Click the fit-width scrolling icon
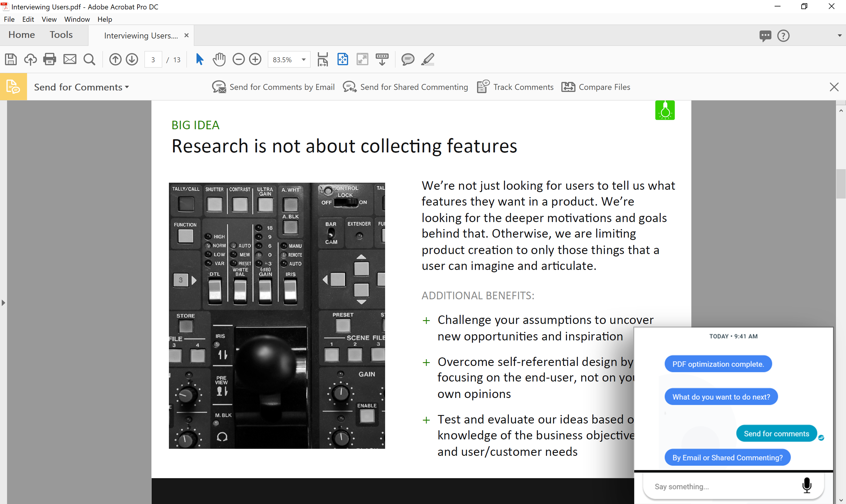 323,59
